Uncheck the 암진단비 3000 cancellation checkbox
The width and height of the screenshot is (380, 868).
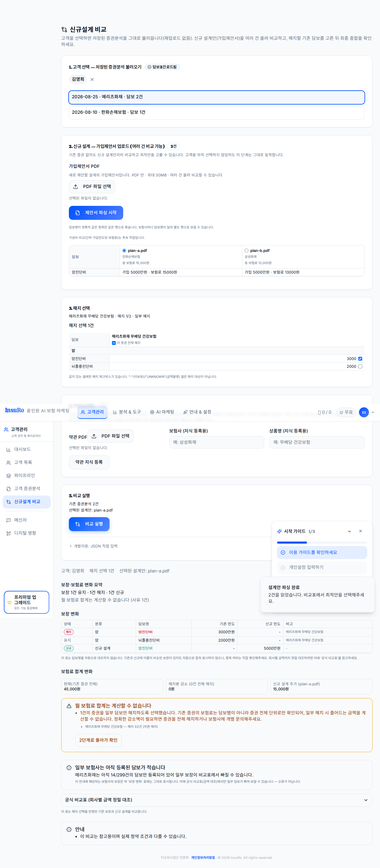point(360,359)
